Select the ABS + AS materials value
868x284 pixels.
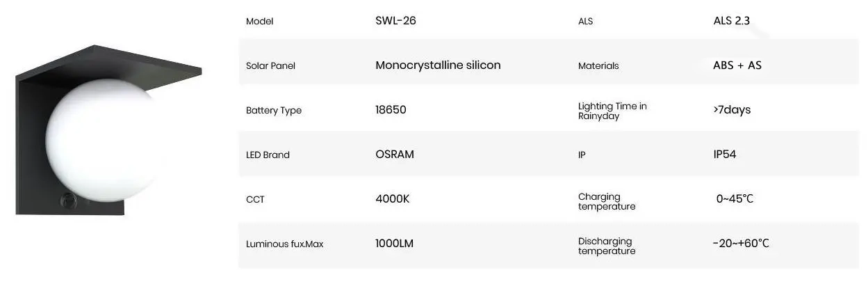737,65
